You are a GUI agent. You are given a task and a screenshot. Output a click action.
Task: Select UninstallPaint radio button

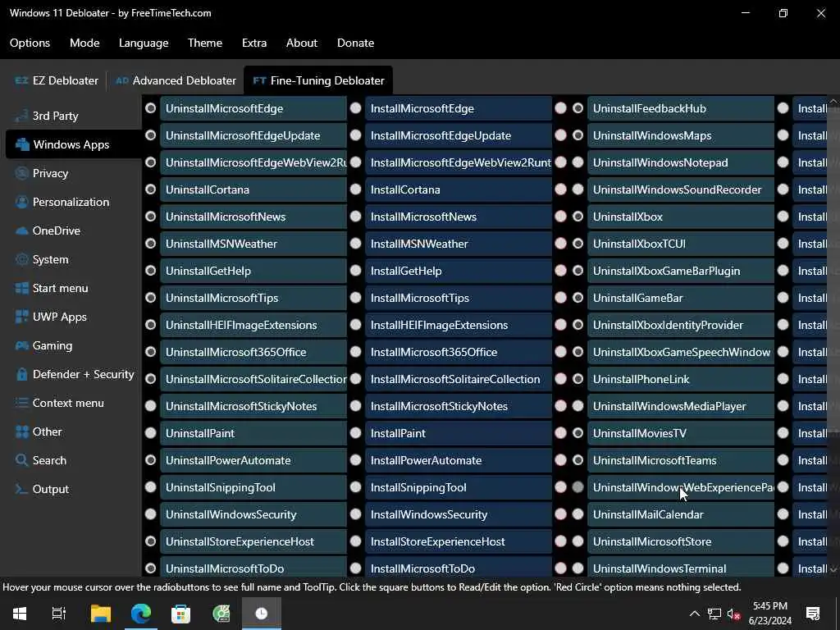pyautogui.click(x=151, y=433)
